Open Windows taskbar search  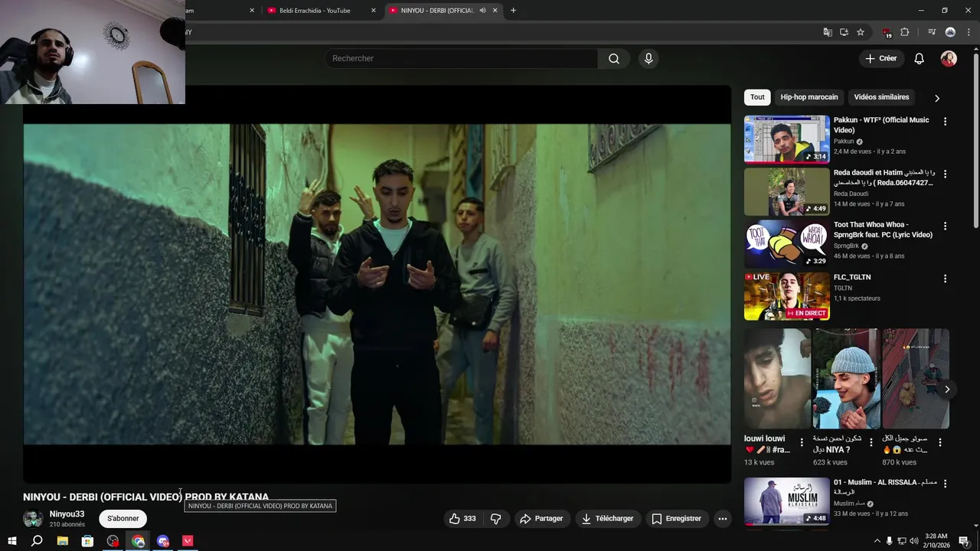(x=37, y=541)
